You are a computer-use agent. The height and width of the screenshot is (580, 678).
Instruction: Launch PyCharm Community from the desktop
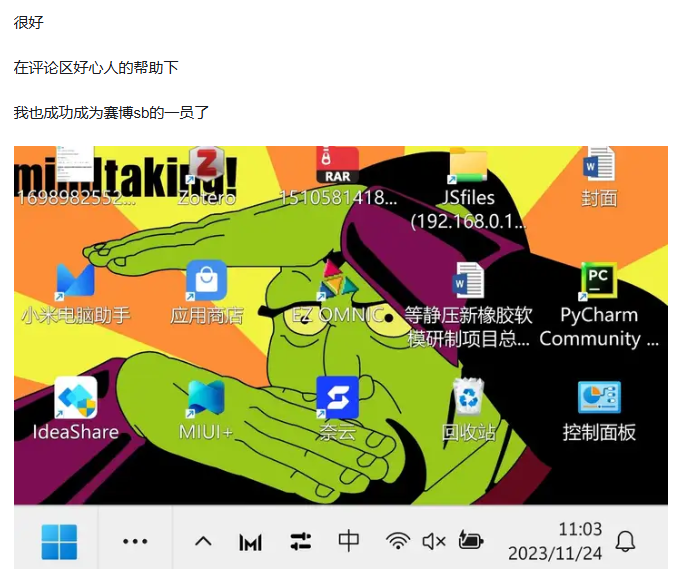point(599,281)
